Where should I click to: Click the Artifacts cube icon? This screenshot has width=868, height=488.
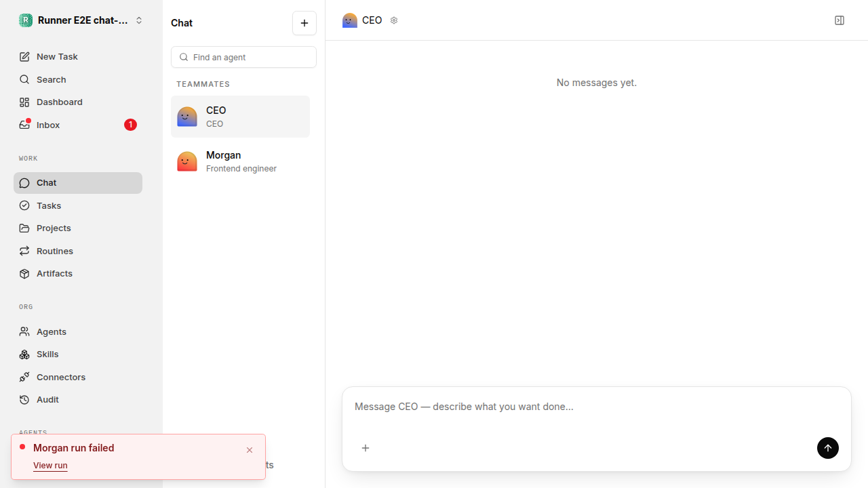click(x=24, y=274)
